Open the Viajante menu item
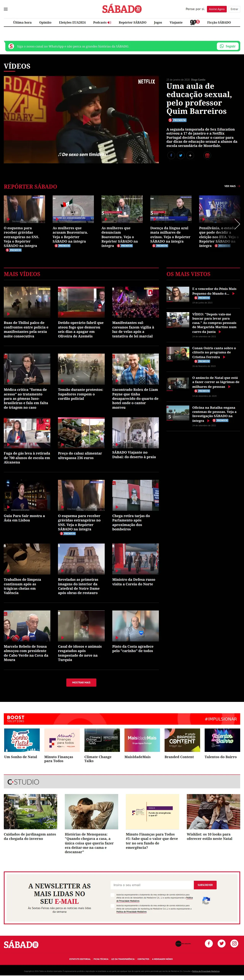244x980 pixels. click(x=176, y=22)
